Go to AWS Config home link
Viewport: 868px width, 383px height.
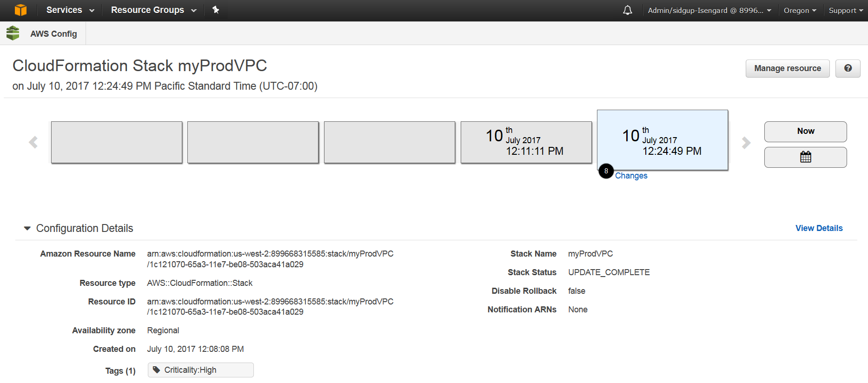pos(53,34)
